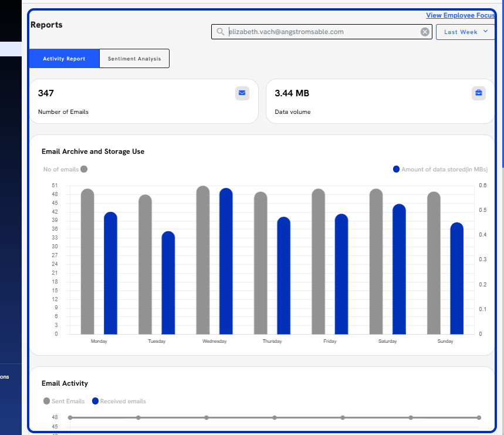Screen dimensions: 504x435
Task: Click Tuesday's blue data stored bar
Action: click(x=168, y=282)
